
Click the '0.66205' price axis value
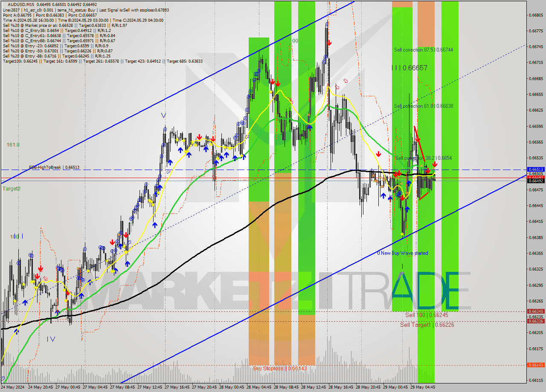(x=536, y=333)
